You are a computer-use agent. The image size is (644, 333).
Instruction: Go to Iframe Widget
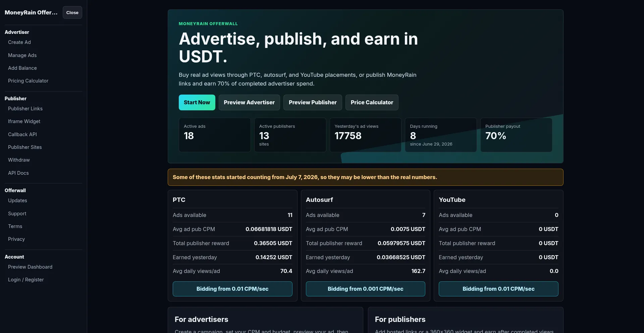click(x=24, y=121)
